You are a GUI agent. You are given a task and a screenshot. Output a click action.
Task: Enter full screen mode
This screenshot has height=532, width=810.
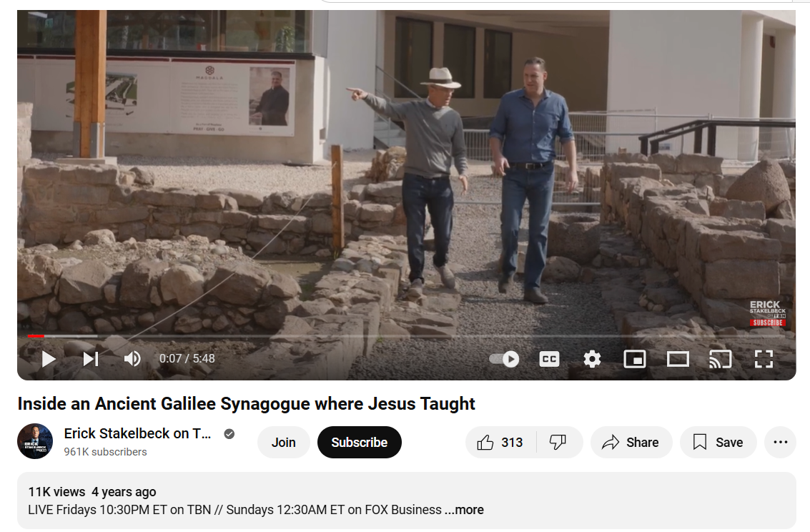pyautogui.click(x=764, y=359)
